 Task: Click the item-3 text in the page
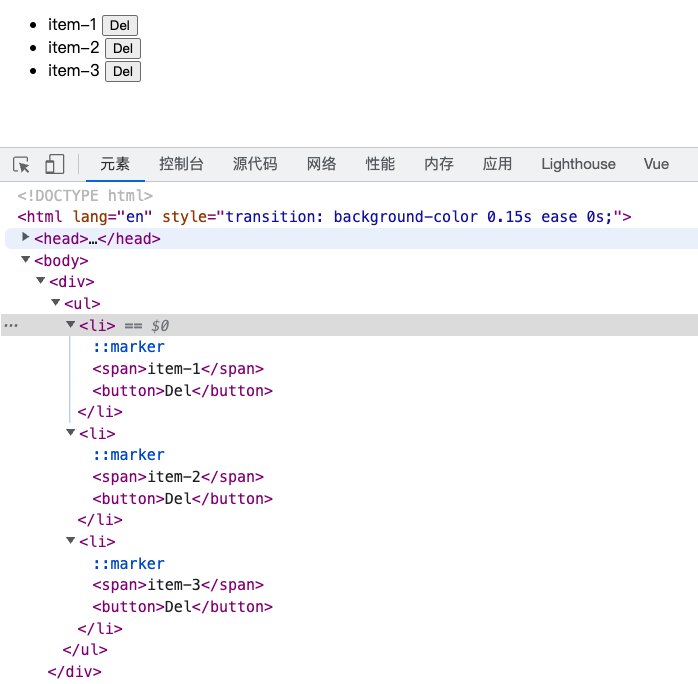tap(74, 71)
